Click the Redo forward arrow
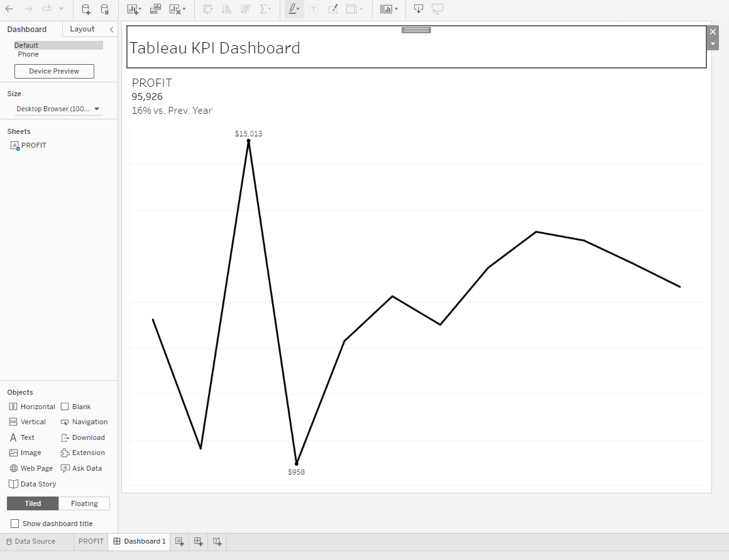This screenshot has width=729, height=560. pos(28,9)
